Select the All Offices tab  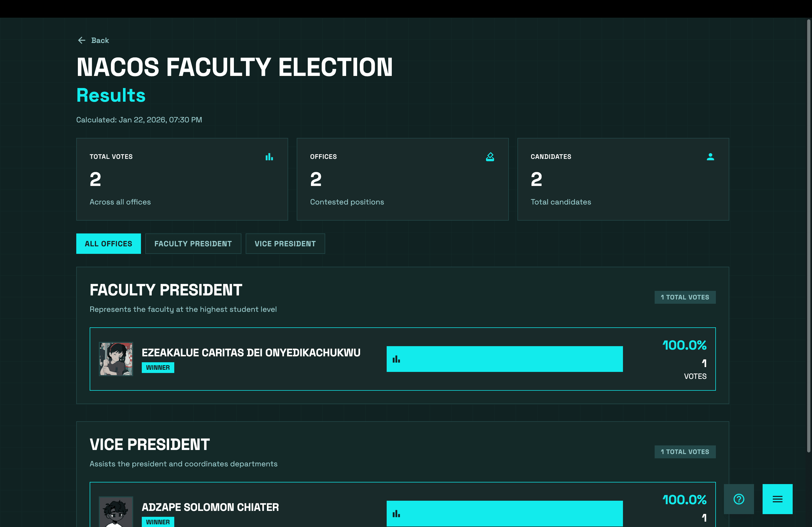click(108, 244)
